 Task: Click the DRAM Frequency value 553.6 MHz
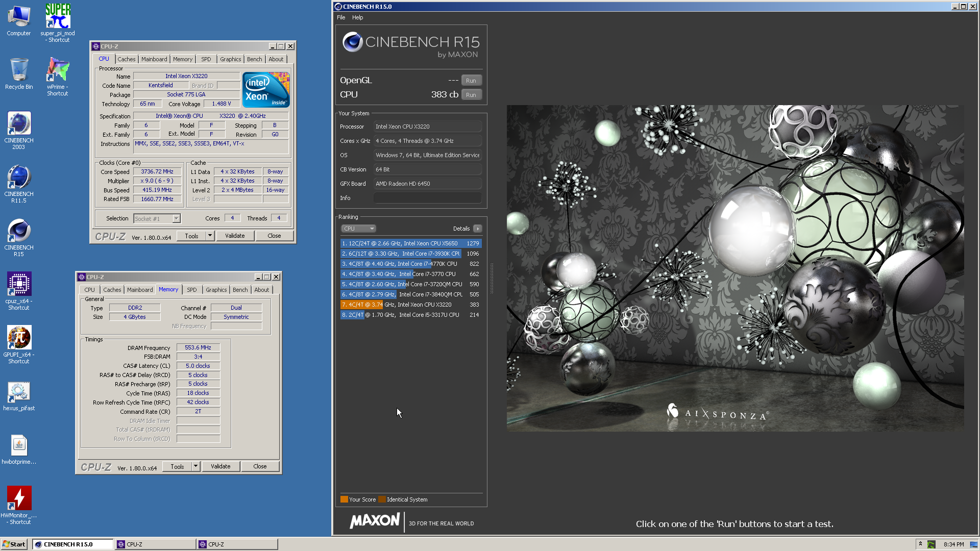tap(198, 347)
